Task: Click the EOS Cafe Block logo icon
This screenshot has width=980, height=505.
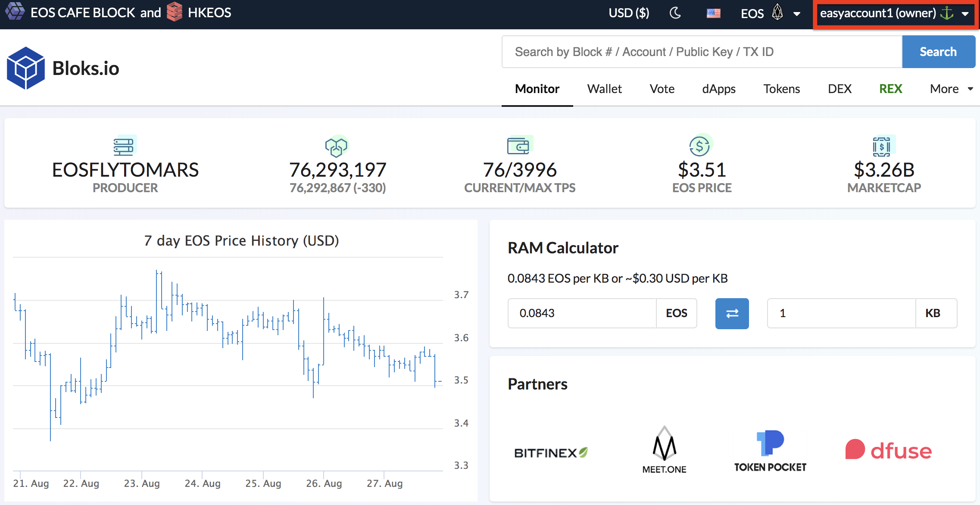Action: [15, 12]
